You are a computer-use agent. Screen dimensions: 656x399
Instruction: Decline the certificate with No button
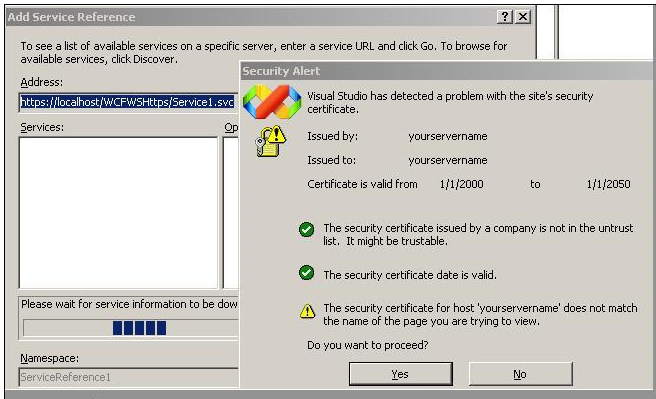[x=520, y=373]
